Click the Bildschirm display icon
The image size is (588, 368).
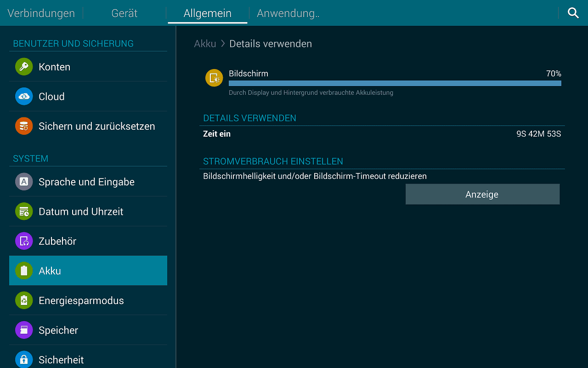click(x=214, y=78)
